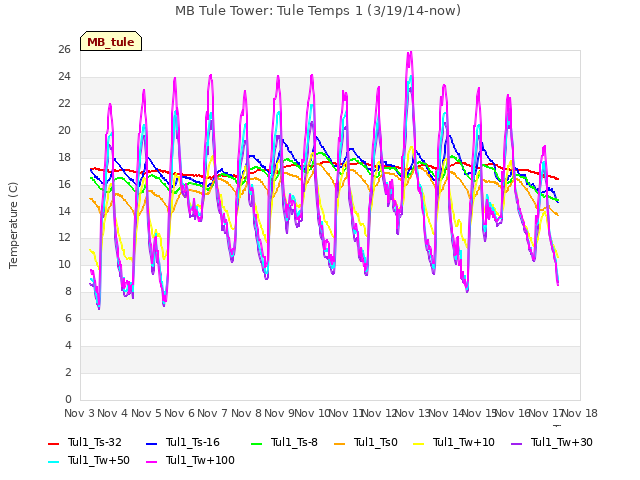This screenshot has width=640, height=480.
Task: Click the MB_tule annotation box
Action: pyautogui.click(x=111, y=41)
